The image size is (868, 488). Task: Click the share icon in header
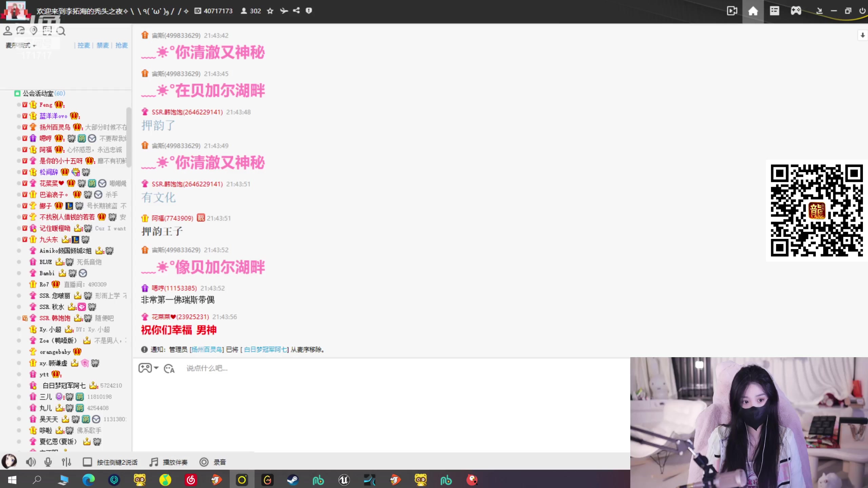296,11
